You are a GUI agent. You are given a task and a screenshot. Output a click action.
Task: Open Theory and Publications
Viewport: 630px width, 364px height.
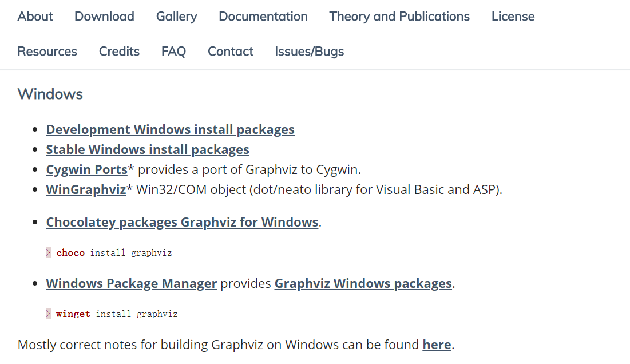(x=399, y=17)
